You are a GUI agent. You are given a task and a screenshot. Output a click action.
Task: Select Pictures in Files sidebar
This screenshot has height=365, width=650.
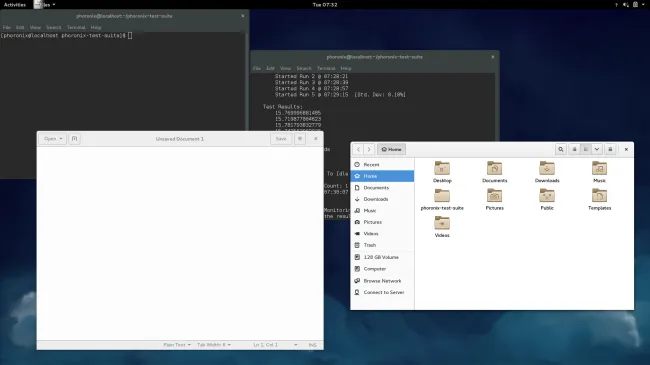[382, 222]
